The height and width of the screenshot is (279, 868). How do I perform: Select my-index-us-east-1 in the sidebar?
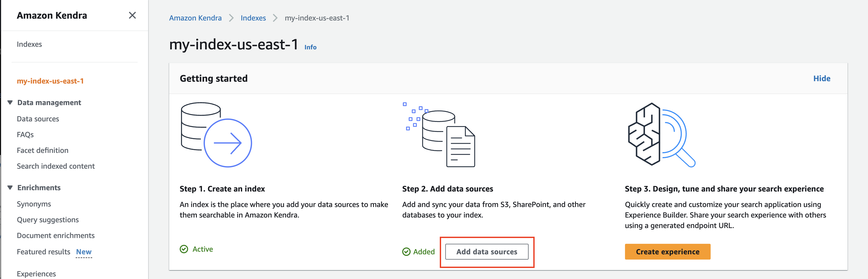pos(50,81)
